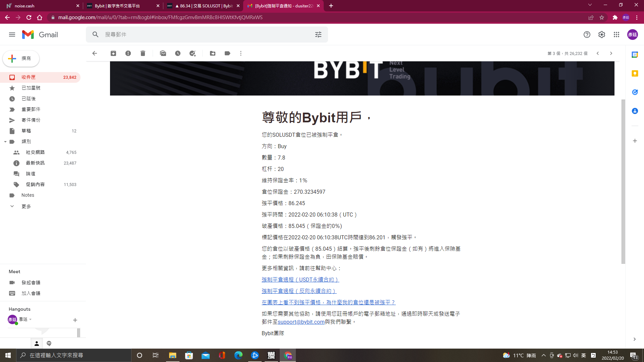Open the 論壇 forums category
Screen dimensions: 644x362
pos(40,174)
